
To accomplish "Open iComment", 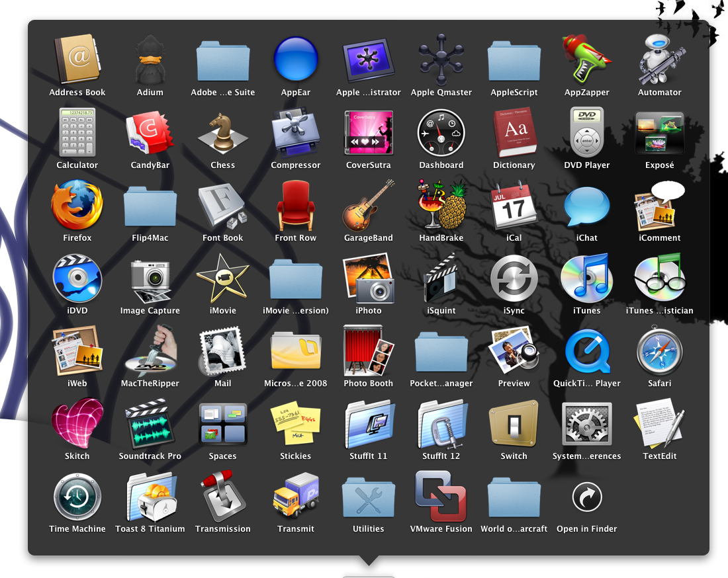I will tap(660, 205).
